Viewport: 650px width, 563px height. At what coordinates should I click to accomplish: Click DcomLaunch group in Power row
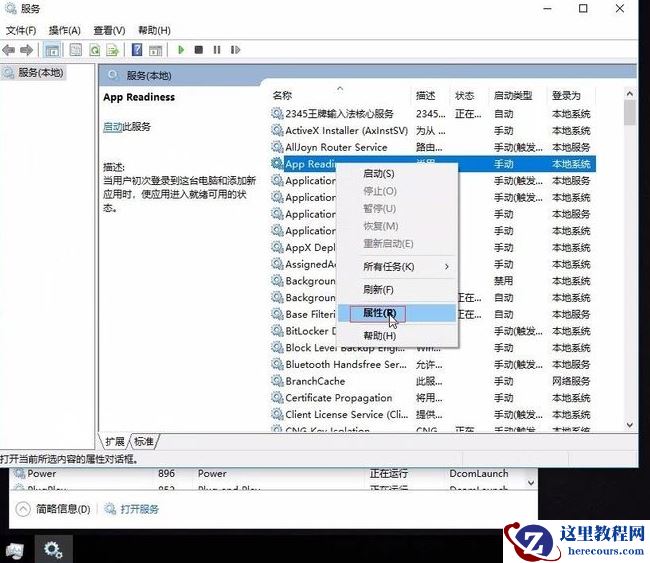(x=479, y=473)
